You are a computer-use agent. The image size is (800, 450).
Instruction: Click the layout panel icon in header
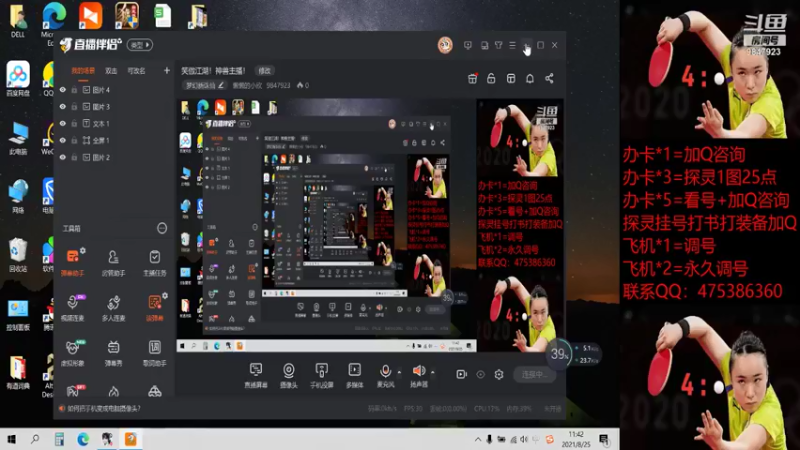coord(511,79)
